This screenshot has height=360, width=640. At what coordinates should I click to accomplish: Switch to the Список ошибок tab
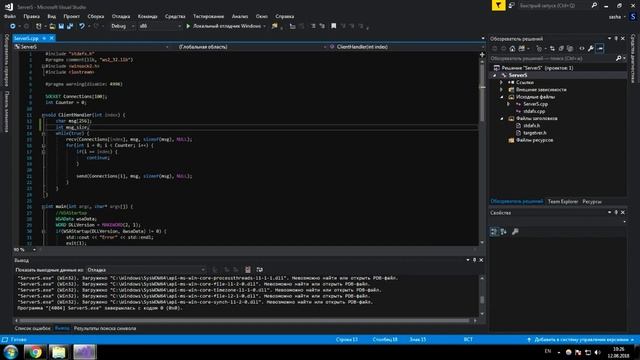(32, 328)
